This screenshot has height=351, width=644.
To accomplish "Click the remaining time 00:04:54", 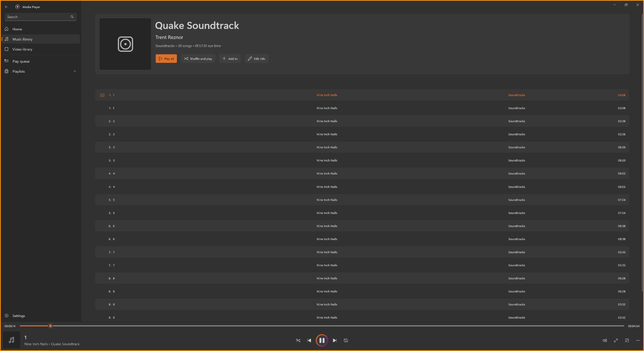I will tap(634, 326).
